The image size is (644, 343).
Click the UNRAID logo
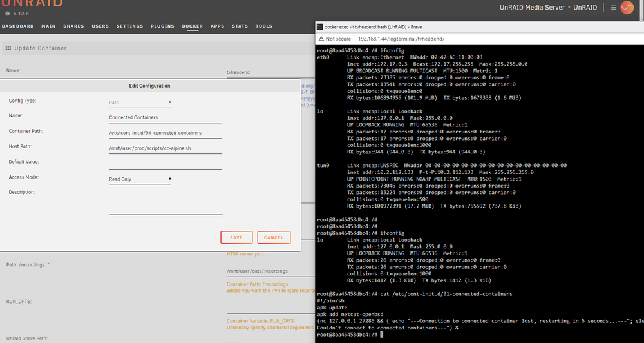[32, 3]
